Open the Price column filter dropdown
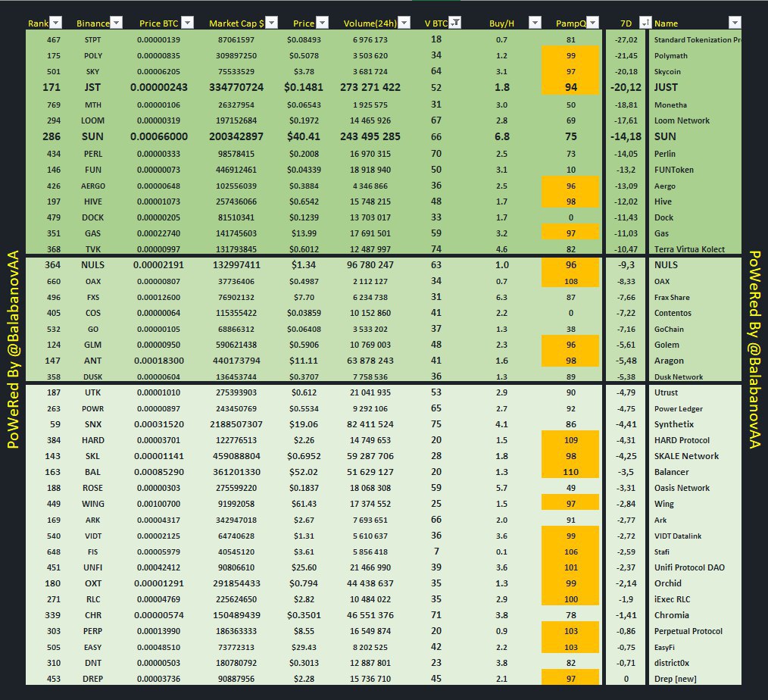The height and width of the screenshot is (700, 768). coord(322,23)
